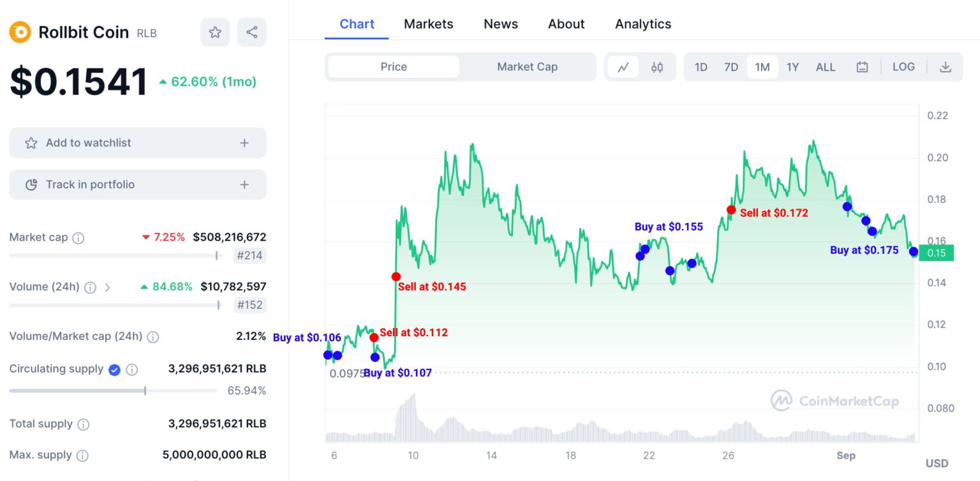Screen dimensions: 980x481
Task: Click the Circulating supply info icon
Action: (131, 369)
